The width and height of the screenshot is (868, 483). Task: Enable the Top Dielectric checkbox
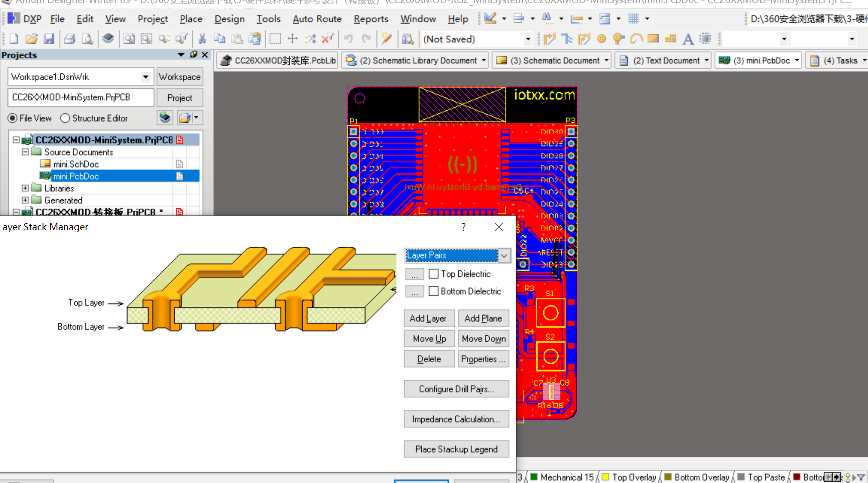[434, 274]
